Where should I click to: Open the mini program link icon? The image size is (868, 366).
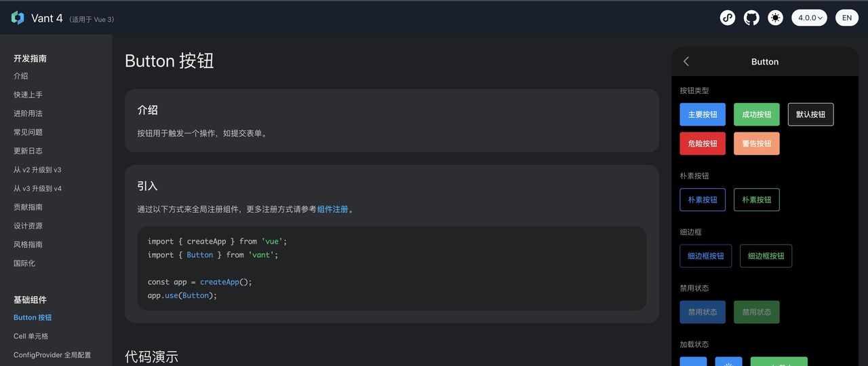click(728, 18)
